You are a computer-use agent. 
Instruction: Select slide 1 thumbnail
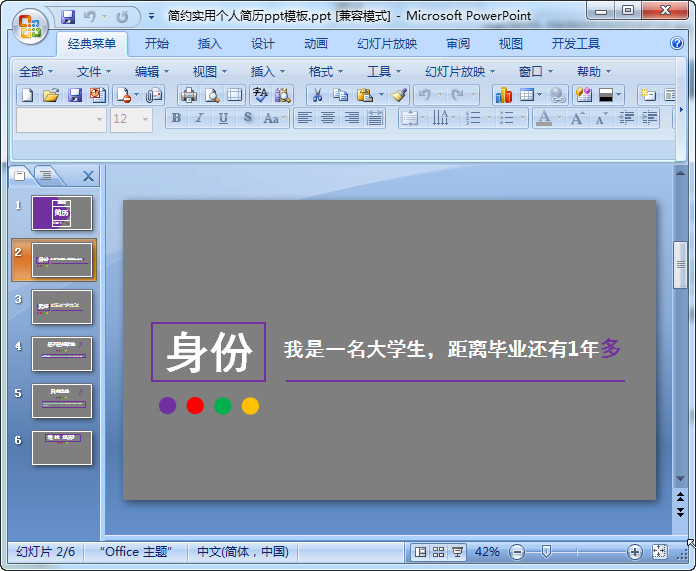[x=62, y=213]
